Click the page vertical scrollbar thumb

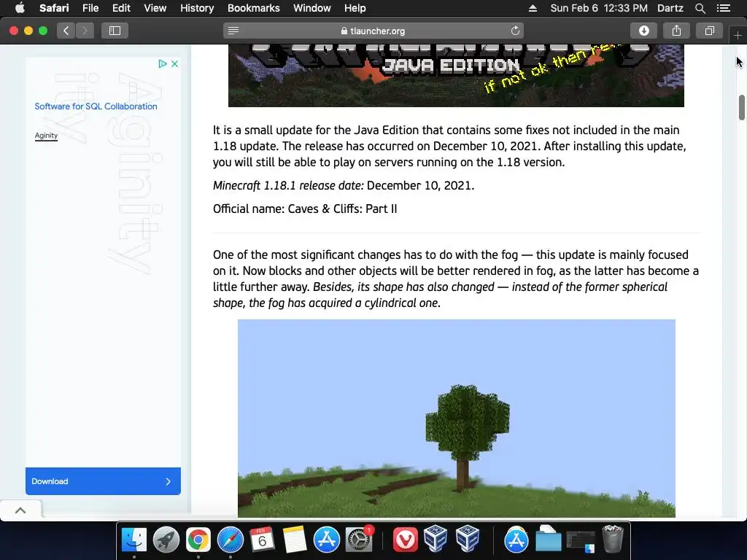[x=741, y=108]
